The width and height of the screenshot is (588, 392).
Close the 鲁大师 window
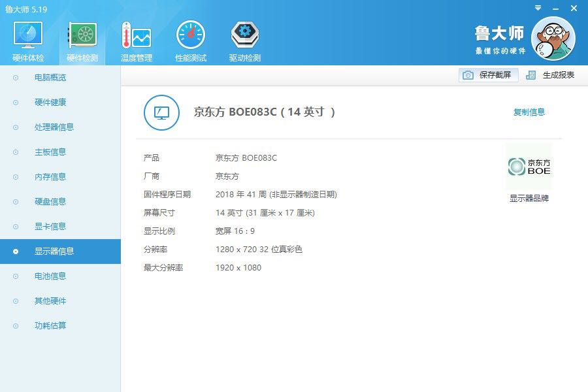[x=574, y=8]
